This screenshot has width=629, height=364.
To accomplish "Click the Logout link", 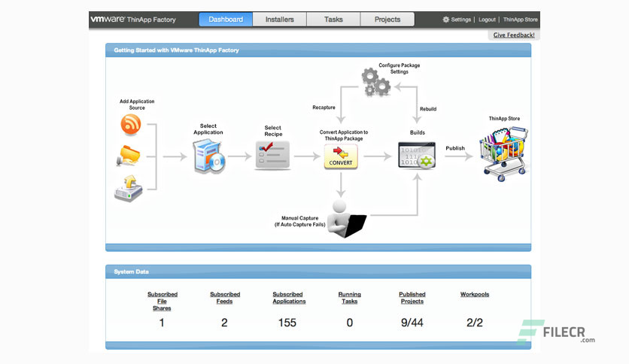I will 487,20.
